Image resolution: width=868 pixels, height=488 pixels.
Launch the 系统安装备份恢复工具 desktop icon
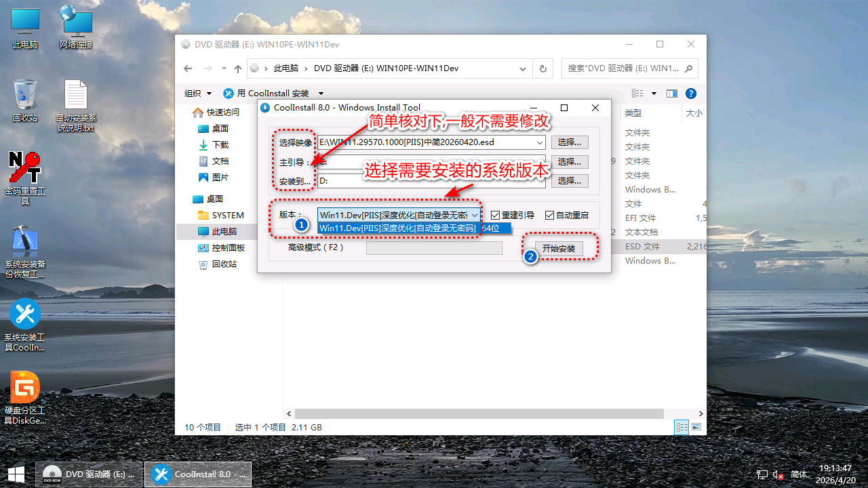[25, 251]
